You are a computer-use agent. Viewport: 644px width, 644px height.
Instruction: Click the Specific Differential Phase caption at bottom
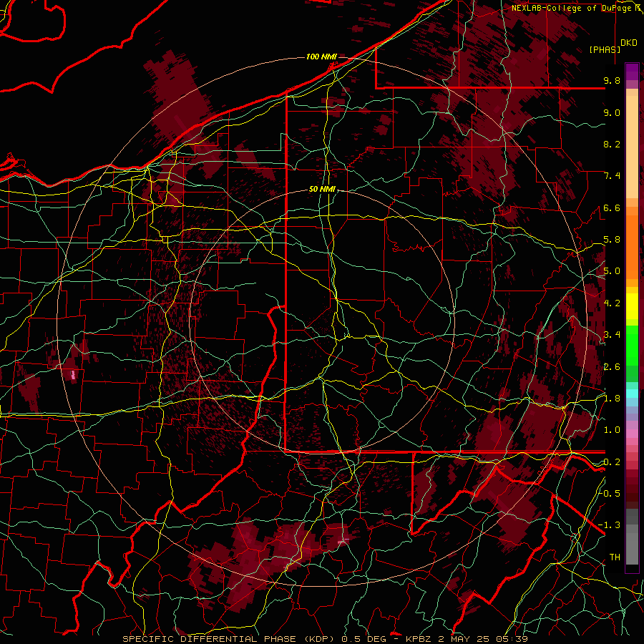coord(325,639)
